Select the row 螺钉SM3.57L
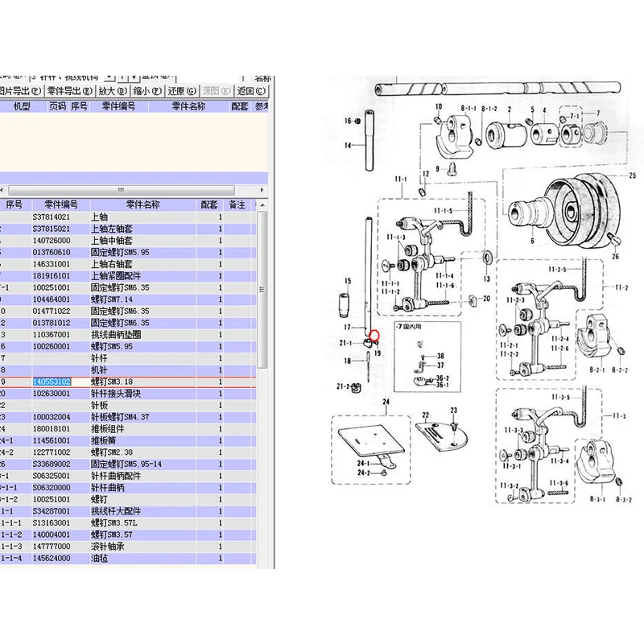 coord(128,522)
